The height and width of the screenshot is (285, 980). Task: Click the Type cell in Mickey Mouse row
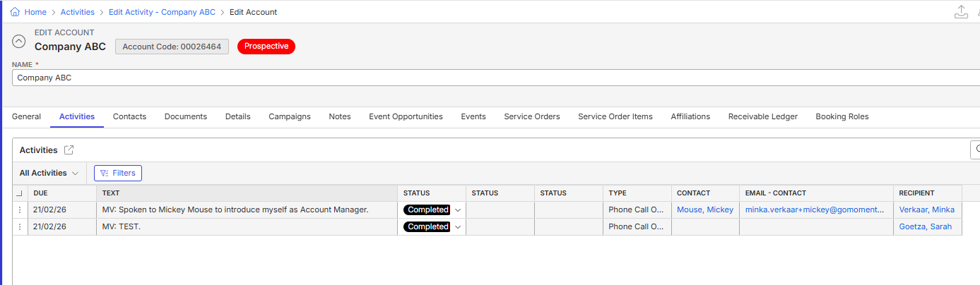[x=637, y=210]
